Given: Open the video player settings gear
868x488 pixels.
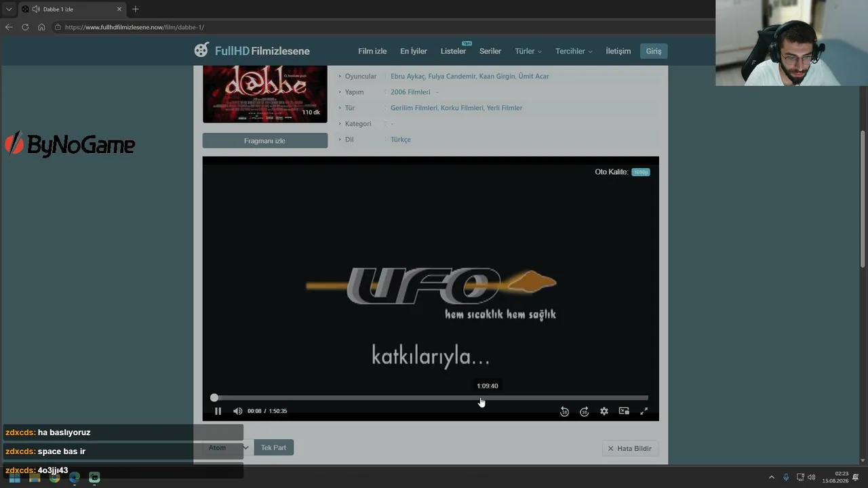Looking at the screenshot, I should [604, 411].
